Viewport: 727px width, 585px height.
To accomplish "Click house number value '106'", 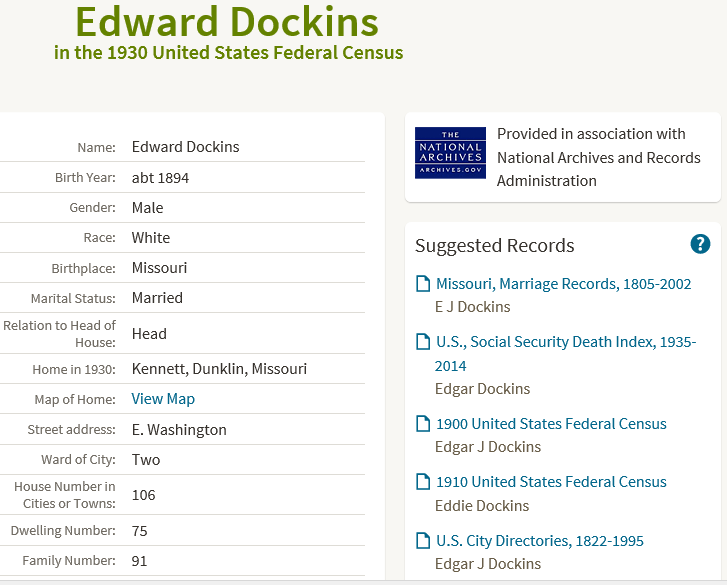I will pyautogui.click(x=144, y=495).
